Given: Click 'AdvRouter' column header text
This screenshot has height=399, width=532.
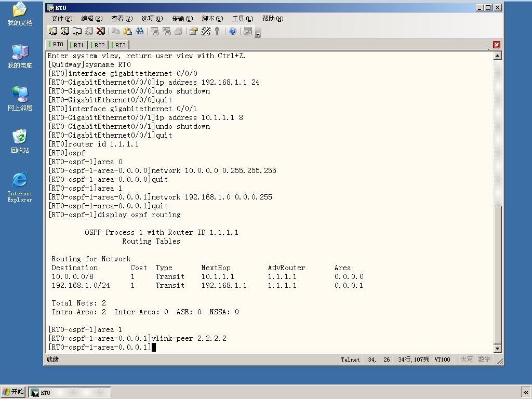Looking at the screenshot, I should 287,268.
